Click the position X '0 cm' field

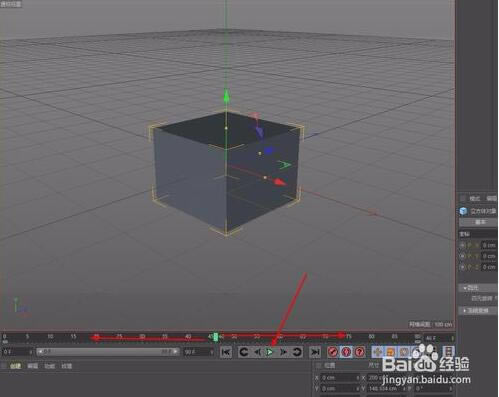340,378
